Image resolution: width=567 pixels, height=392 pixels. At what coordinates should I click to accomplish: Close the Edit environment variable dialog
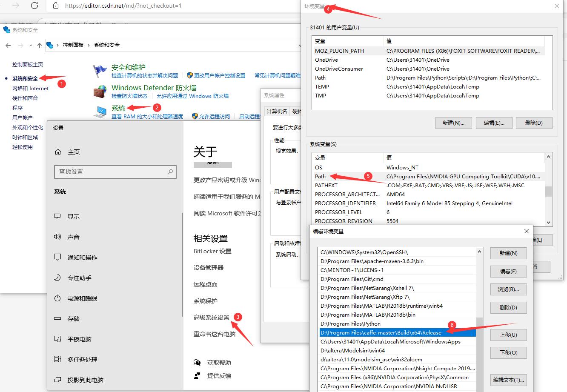(x=527, y=231)
